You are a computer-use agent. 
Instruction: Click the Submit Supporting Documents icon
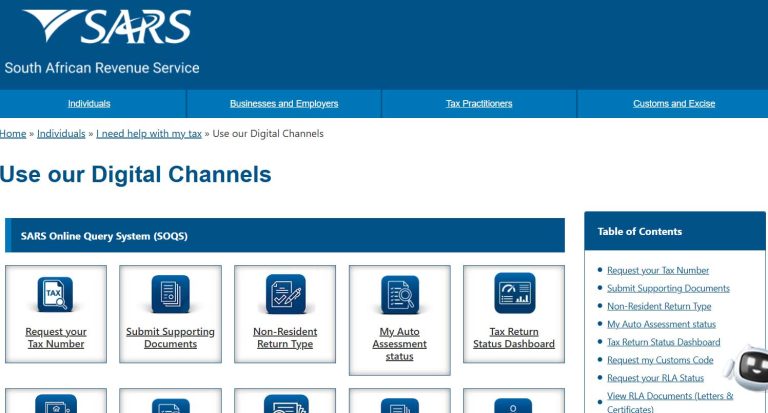coord(170,294)
